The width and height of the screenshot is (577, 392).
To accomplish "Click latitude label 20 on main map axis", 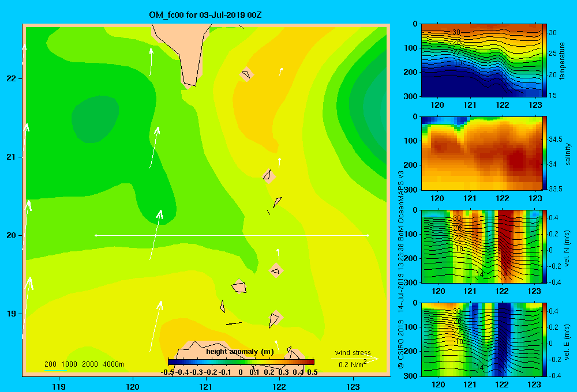I will (x=12, y=235).
